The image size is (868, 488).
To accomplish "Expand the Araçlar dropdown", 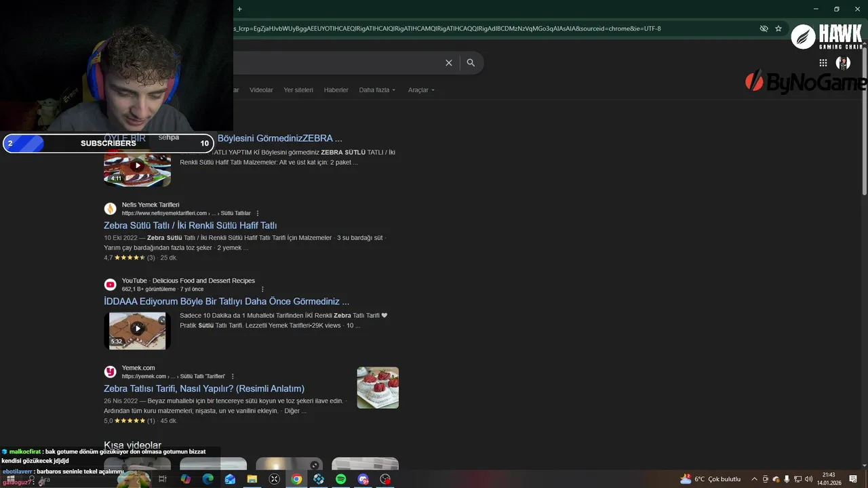I will click(421, 89).
